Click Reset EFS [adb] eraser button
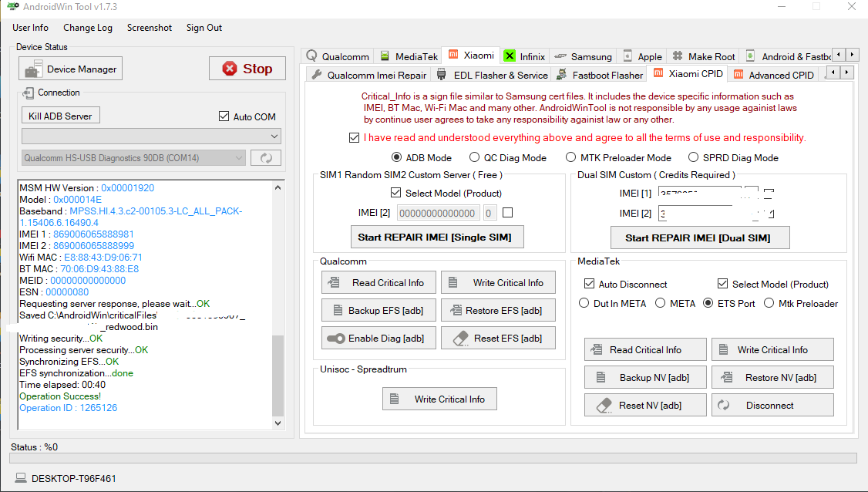Image resolution: width=868 pixels, height=492 pixels. click(498, 338)
